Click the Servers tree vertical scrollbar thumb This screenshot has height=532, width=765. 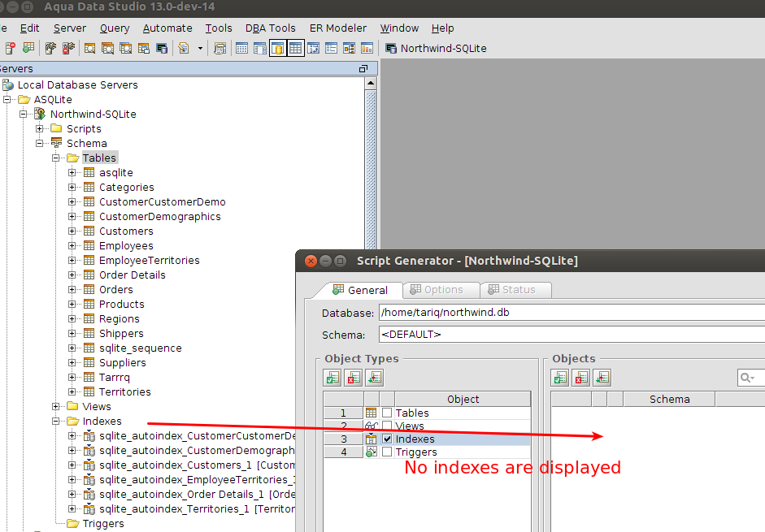(x=371, y=171)
